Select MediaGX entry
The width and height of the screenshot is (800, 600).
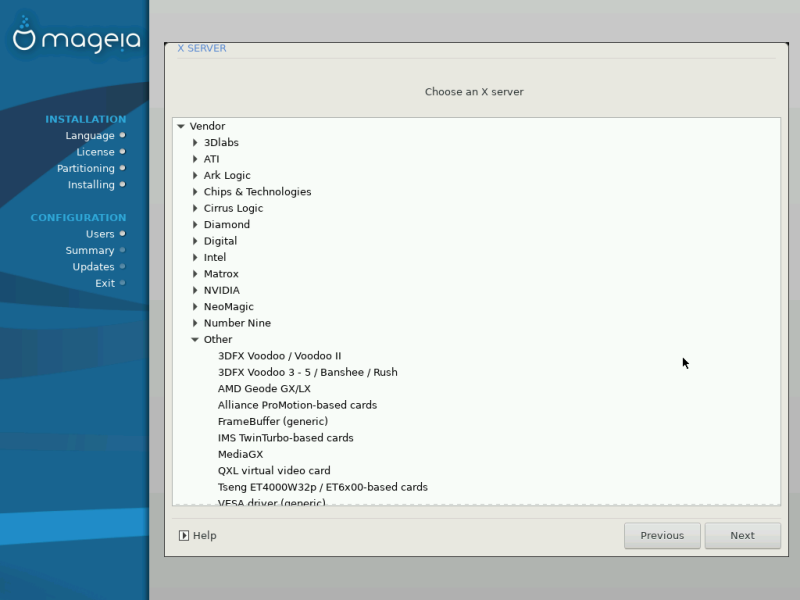point(240,454)
